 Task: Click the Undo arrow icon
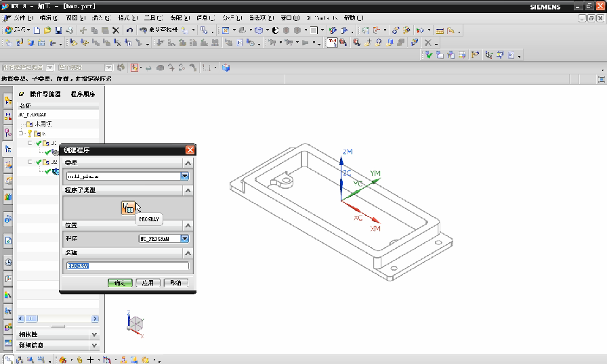point(129,30)
